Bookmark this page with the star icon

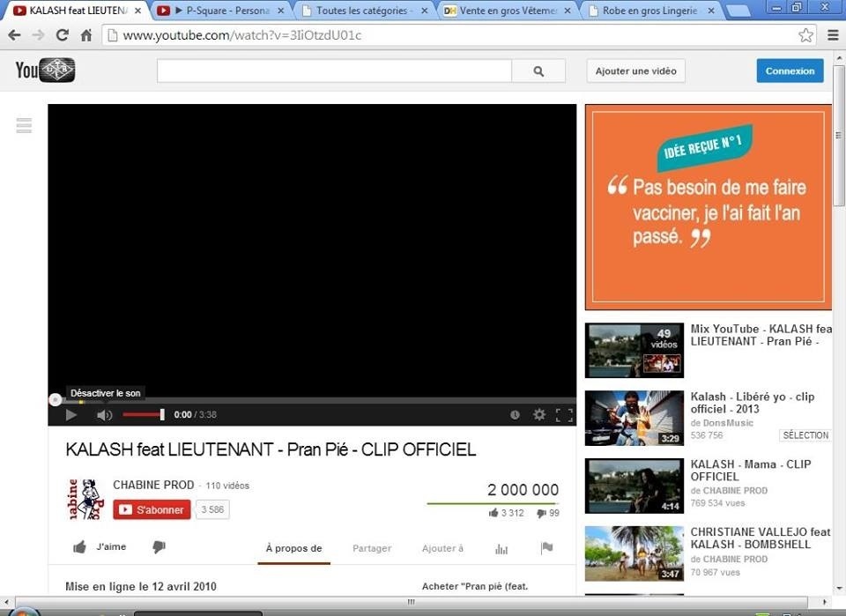[x=805, y=35]
